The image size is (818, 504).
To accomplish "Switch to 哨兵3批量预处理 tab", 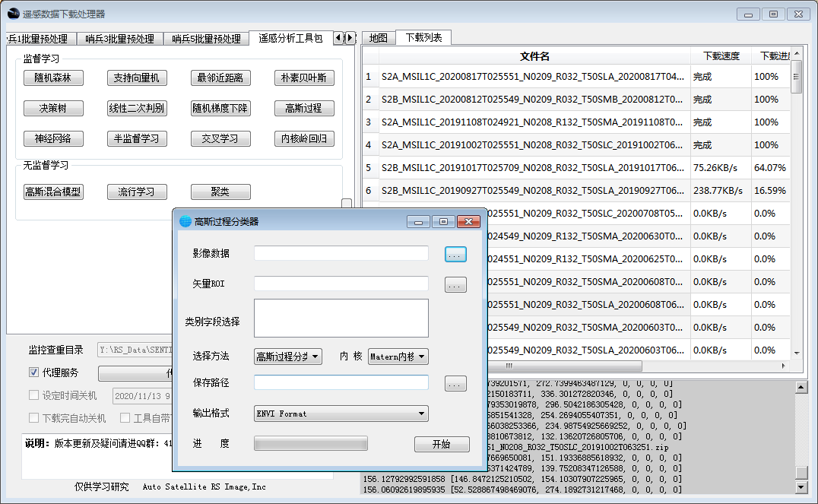I will pyautogui.click(x=120, y=39).
